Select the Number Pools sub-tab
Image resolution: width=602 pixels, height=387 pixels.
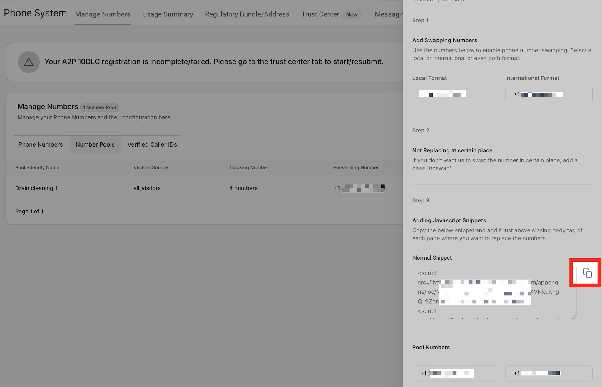[95, 145]
